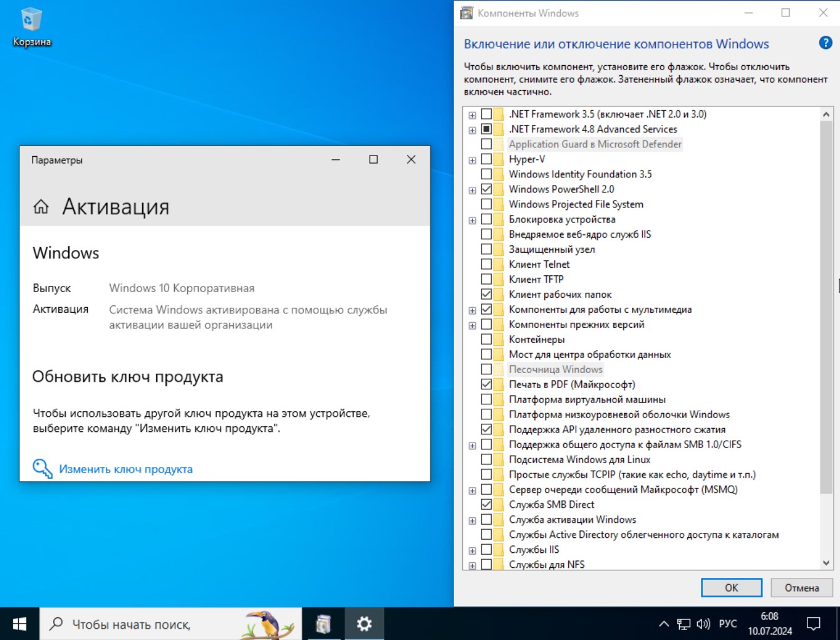Click the Отмена cancel button
840x640 pixels.
click(x=802, y=588)
